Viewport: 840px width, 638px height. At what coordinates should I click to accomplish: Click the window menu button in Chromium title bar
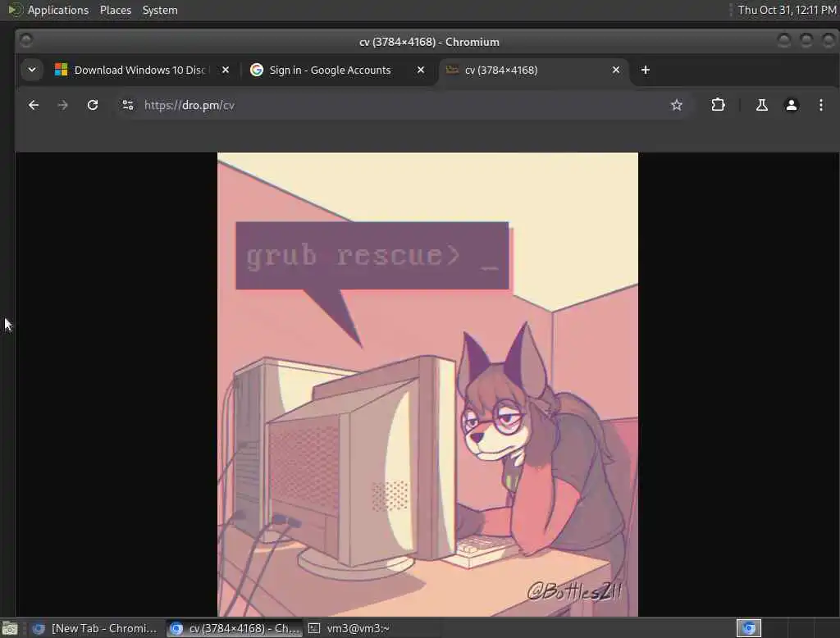point(25,40)
